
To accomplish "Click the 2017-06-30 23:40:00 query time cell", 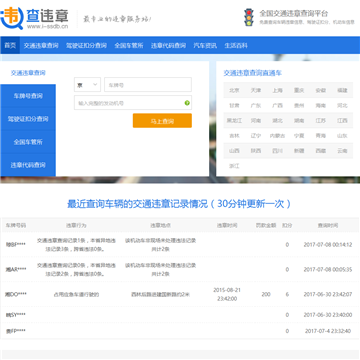I will coord(328,315).
